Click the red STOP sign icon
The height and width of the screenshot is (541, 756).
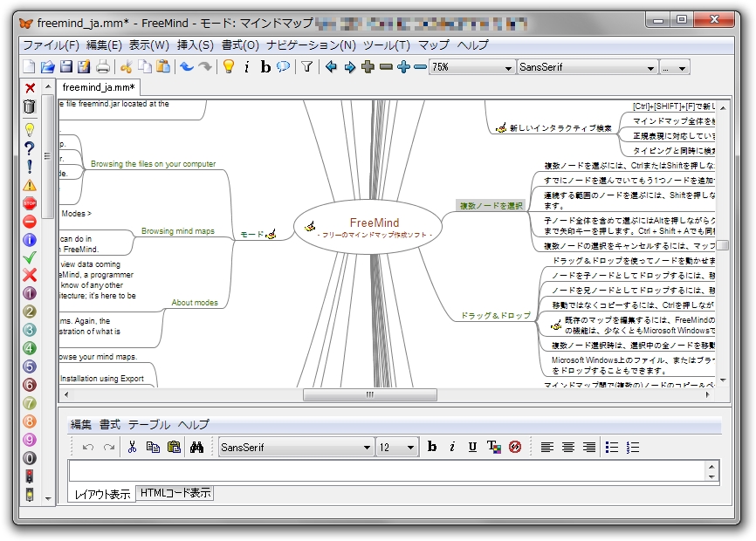[30, 202]
